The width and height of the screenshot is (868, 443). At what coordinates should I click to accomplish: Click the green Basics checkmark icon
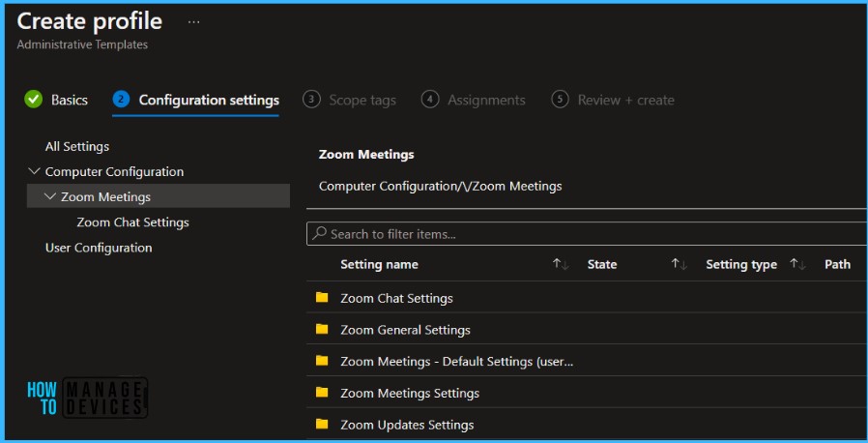tap(33, 100)
